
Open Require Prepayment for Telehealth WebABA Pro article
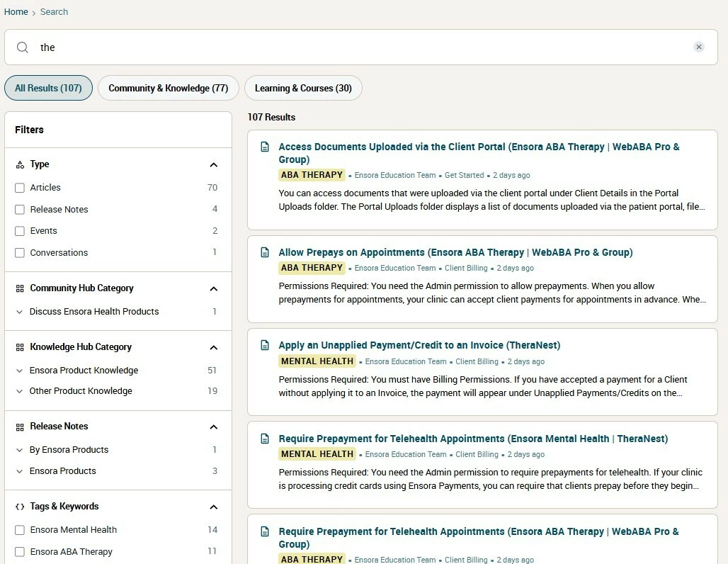point(478,538)
